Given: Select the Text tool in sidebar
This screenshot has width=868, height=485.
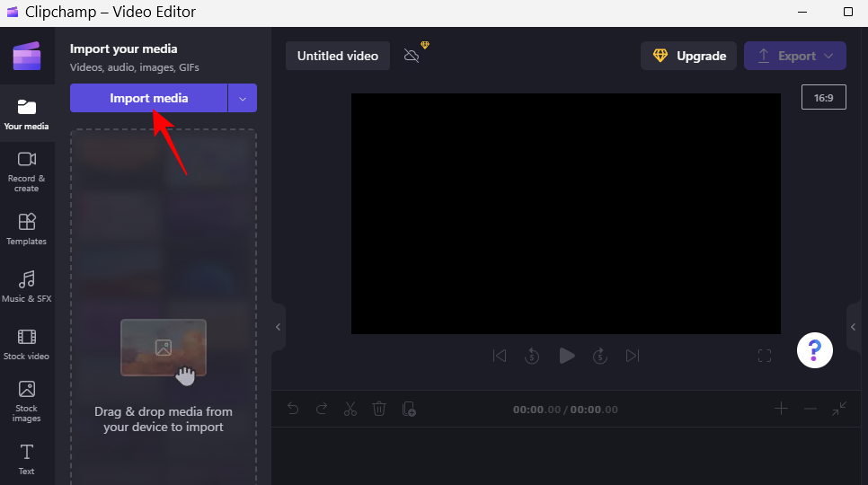Looking at the screenshot, I should click(x=27, y=458).
